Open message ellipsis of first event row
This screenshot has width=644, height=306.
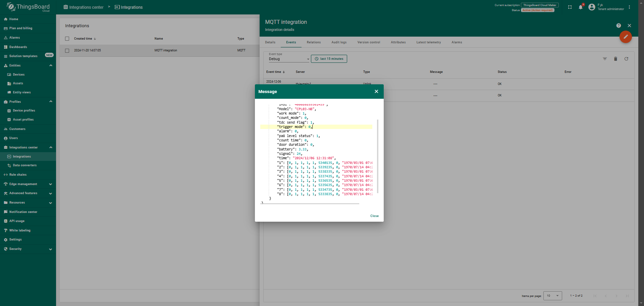tap(435, 84)
